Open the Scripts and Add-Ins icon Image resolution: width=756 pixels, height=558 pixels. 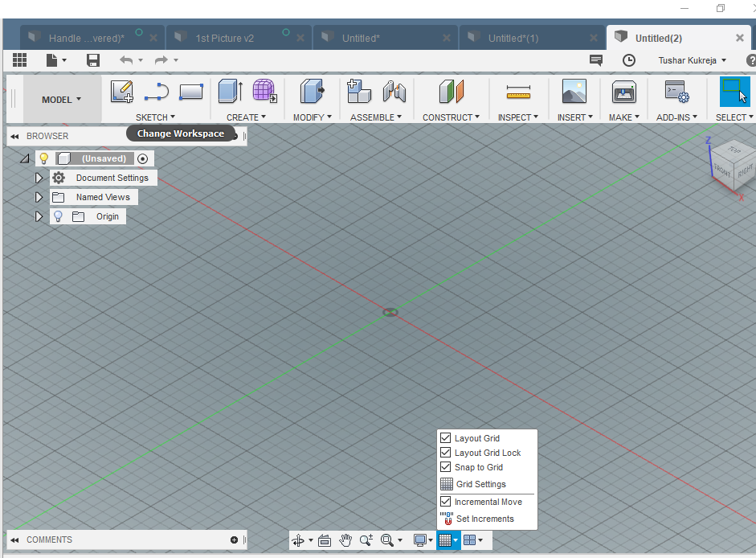676,91
